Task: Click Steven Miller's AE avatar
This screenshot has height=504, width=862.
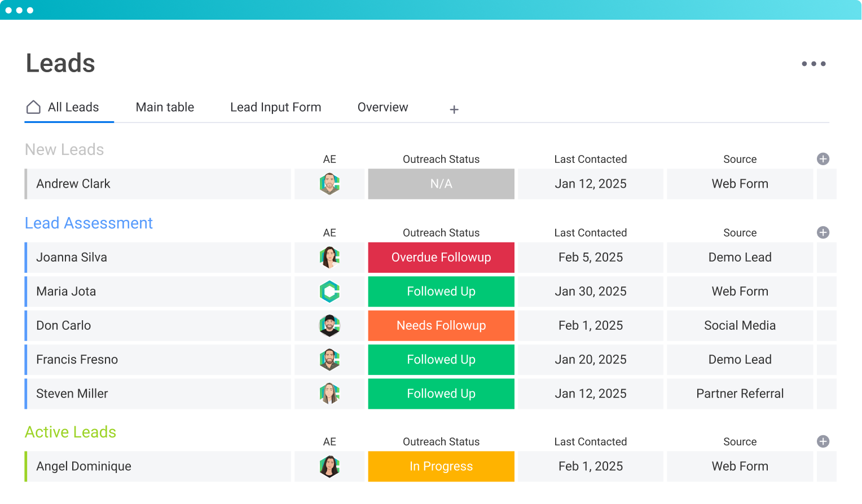Action: (329, 394)
